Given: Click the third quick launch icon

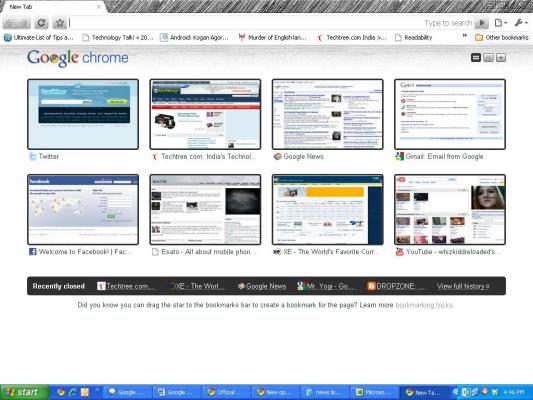Looking at the screenshot, I should point(85,392).
